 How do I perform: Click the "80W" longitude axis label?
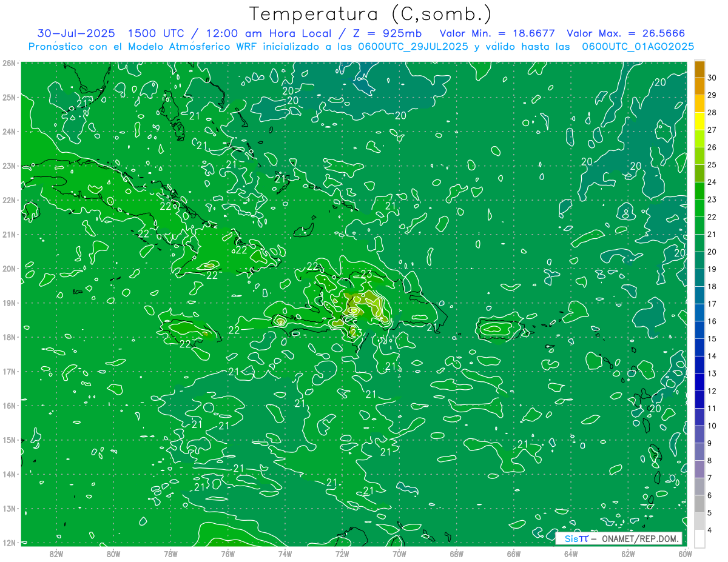point(113,554)
